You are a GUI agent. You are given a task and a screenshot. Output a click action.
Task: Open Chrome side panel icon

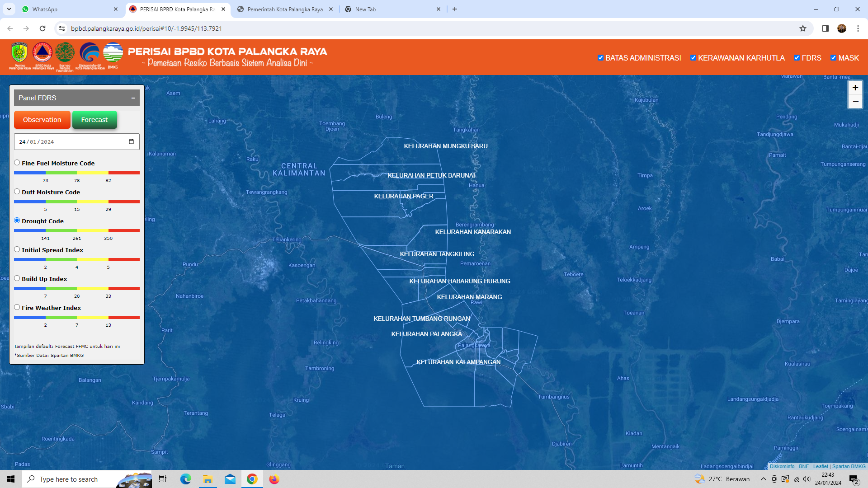(825, 28)
